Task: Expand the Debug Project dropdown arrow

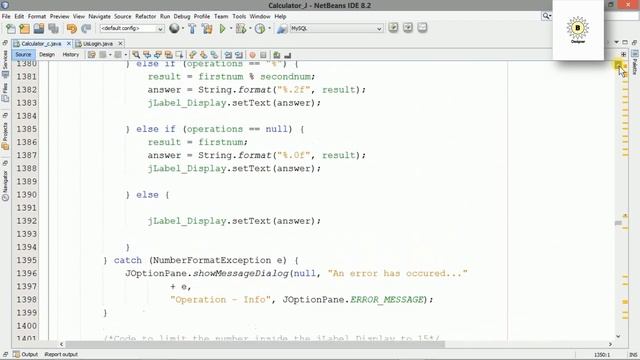Action: [x=250, y=29]
